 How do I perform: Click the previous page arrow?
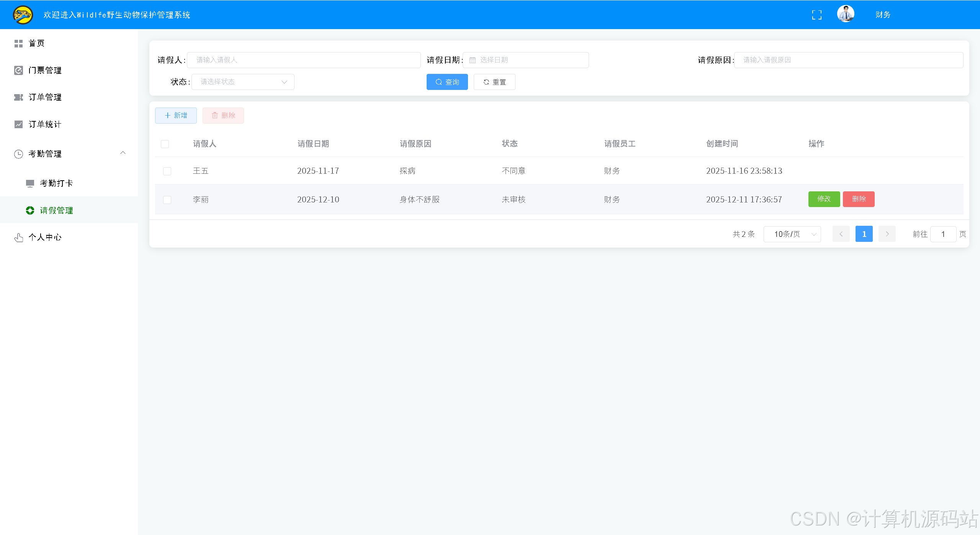point(841,234)
